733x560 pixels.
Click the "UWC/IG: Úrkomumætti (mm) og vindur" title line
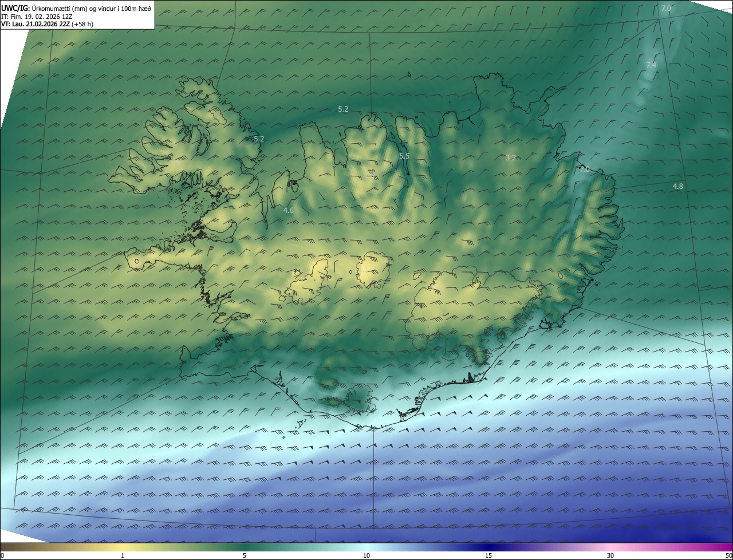pos(76,9)
